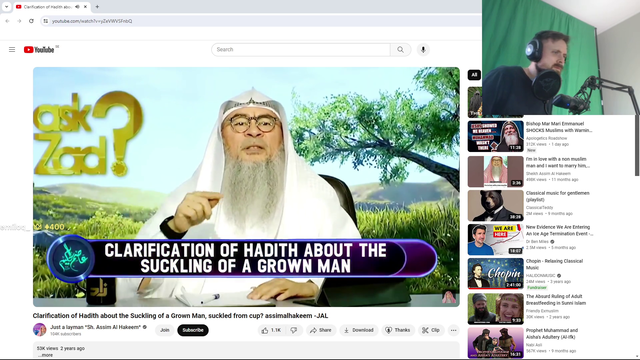Open the tab search dropdown arrow
Image resolution: width=640 pixels, height=360 pixels.
tap(6, 7)
